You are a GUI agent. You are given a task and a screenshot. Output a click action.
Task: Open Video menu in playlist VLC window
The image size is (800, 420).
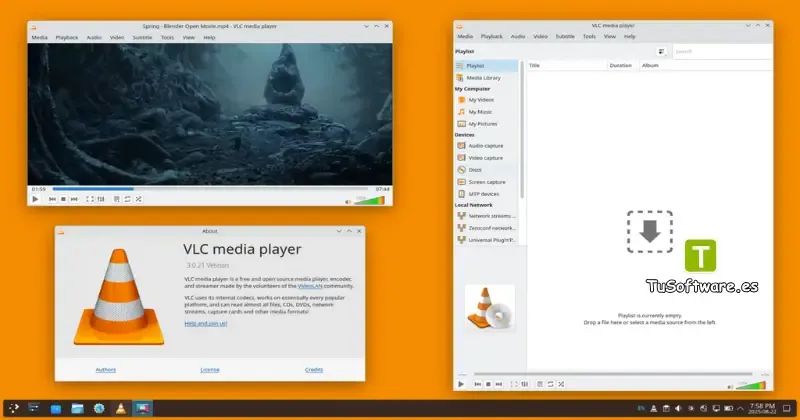click(540, 36)
